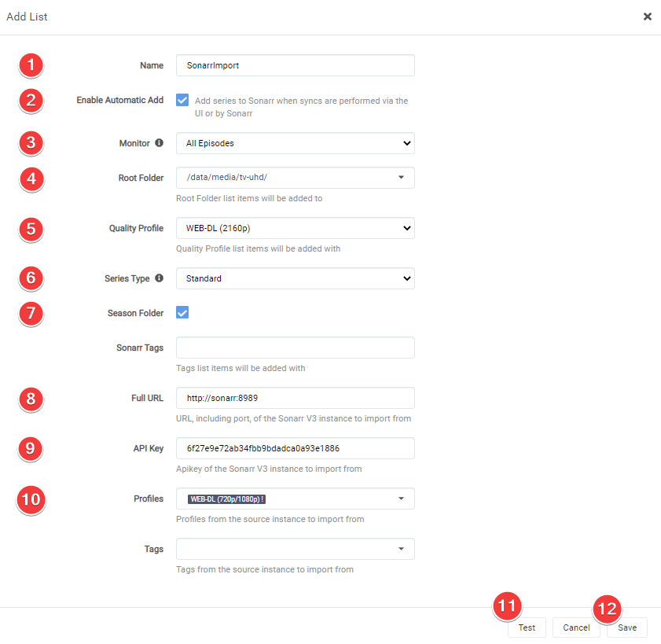Click the Enable Automatic Add label

pyautogui.click(x=119, y=100)
